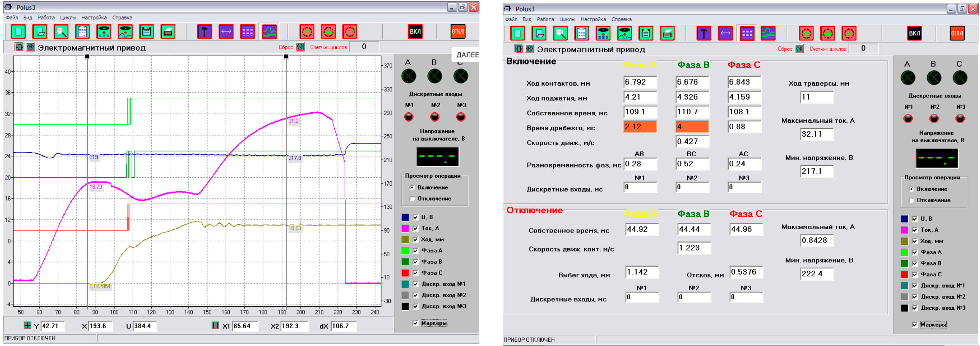Open the clipboard report icon in graph window
Viewport: 980px width, 346px height.
82,32
